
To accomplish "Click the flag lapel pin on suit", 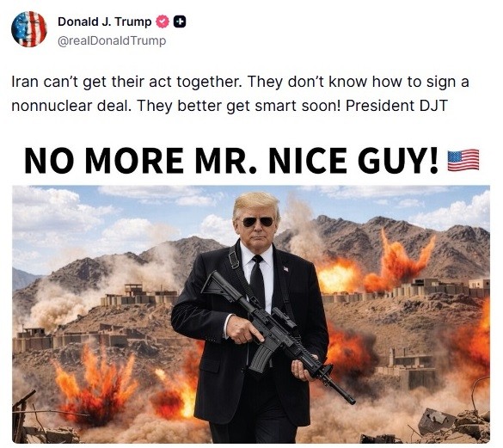I will 285,268.
